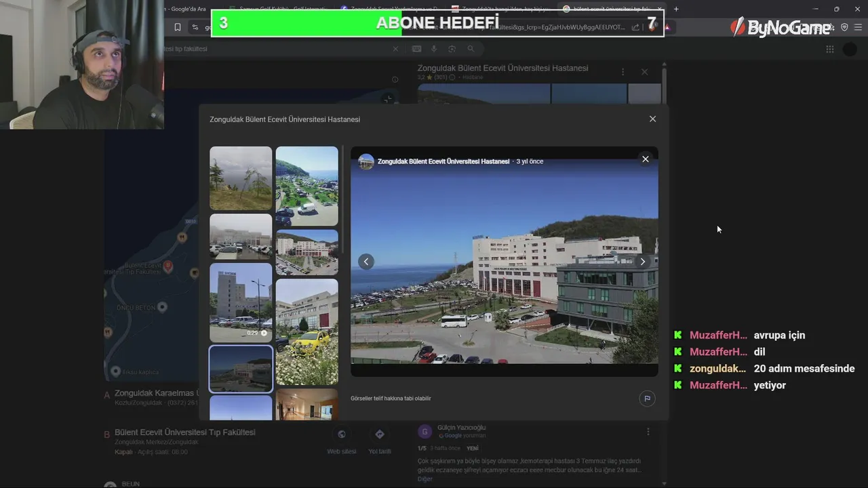The image size is (868, 488).
Task: Click the map pin B for Bülent Ecevit
Action: 168,266
